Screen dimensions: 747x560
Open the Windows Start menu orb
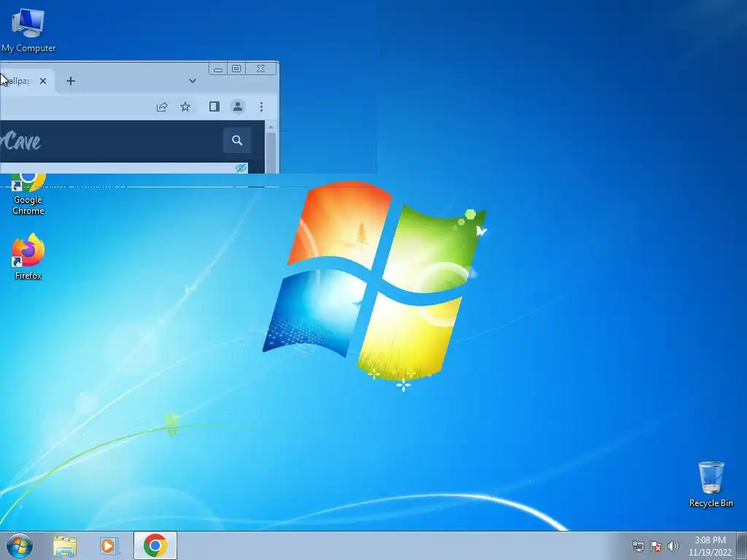[x=20, y=545]
